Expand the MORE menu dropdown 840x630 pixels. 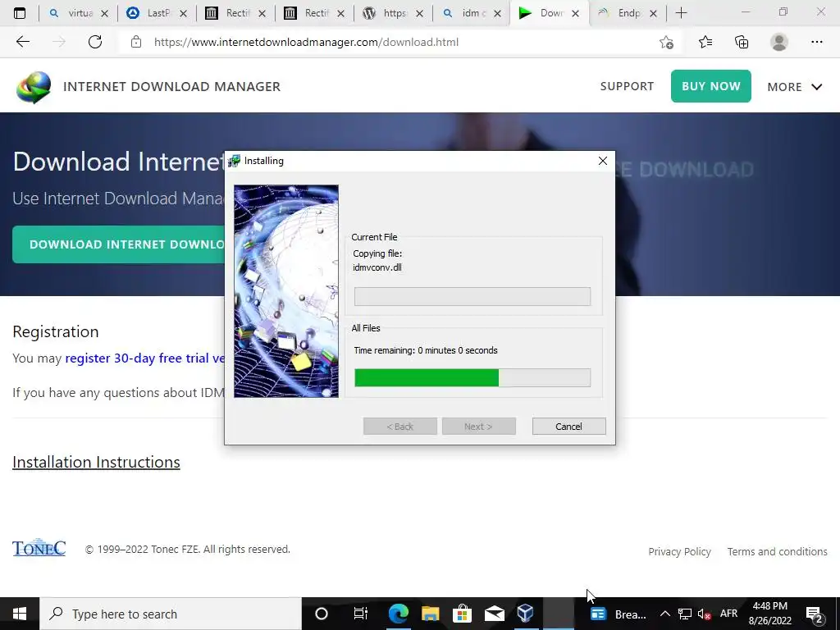pyautogui.click(x=794, y=87)
